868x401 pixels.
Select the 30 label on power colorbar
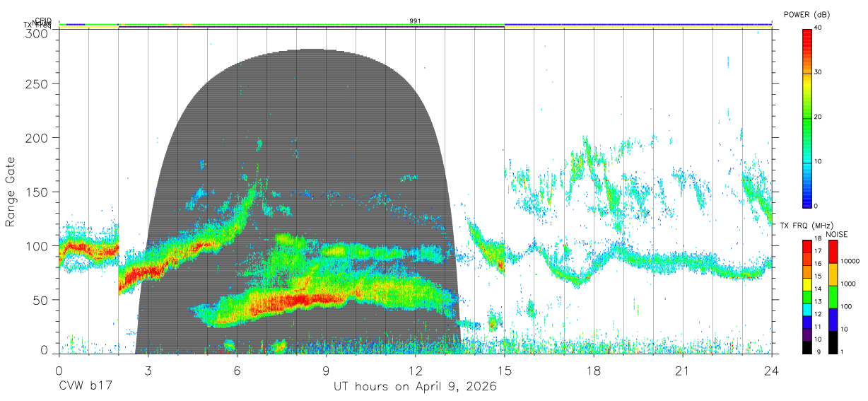coord(818,72)
